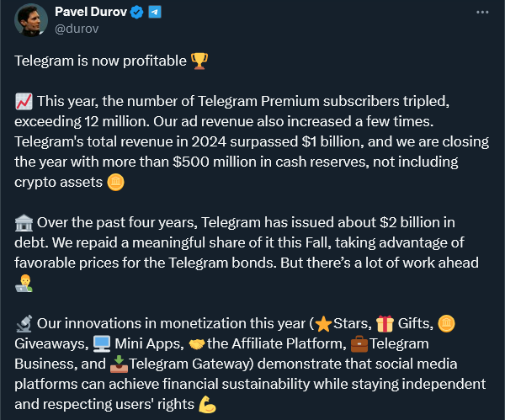The image size is (505, 420).
Task: Click the flexed bicep emoji
Action: (207, 402)
